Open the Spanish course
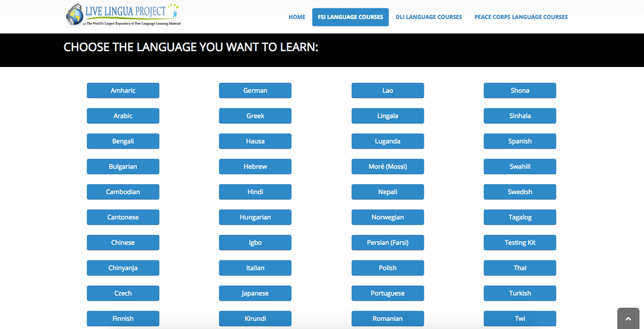Viewport: 644px width, 329px height. tap(520, 141)
